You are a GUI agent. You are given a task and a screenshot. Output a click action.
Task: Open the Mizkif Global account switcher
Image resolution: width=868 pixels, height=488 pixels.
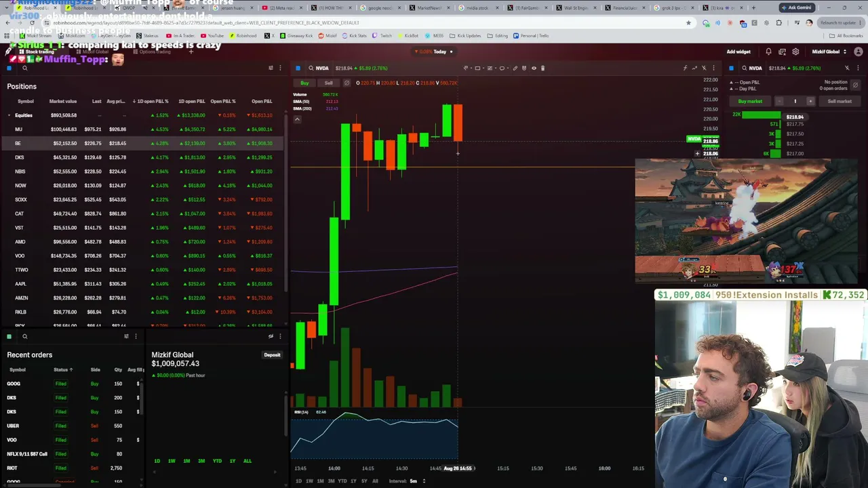point(829,52)
